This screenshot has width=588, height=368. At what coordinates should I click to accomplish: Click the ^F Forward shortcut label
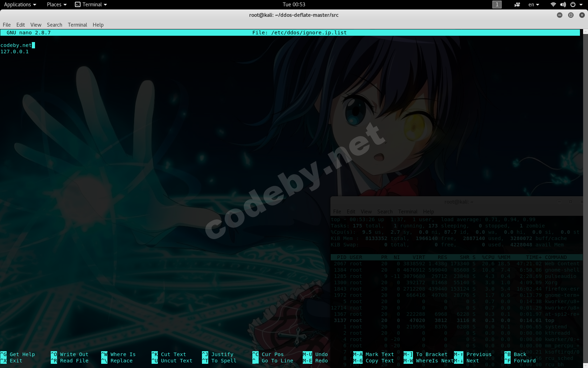pos(520,361)
